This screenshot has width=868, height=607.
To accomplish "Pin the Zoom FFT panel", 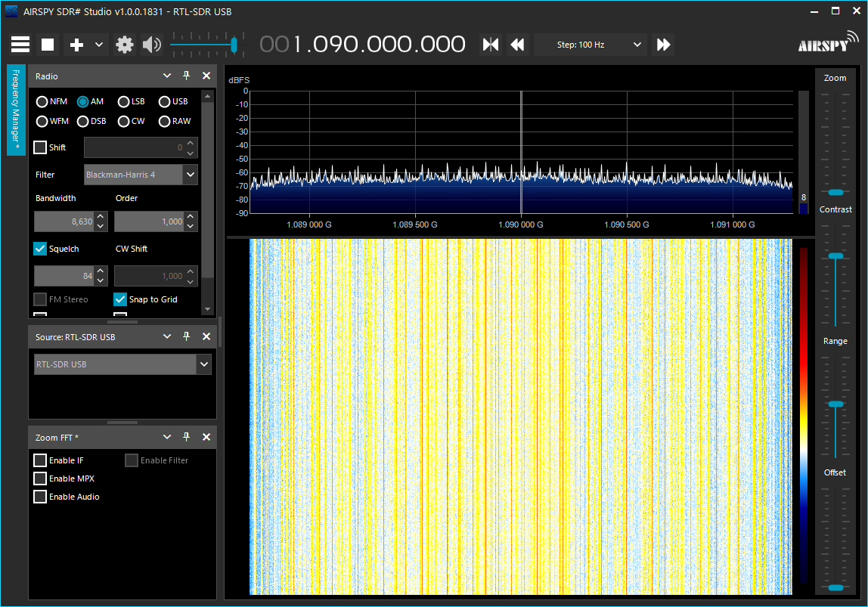I will coord(187,437).
